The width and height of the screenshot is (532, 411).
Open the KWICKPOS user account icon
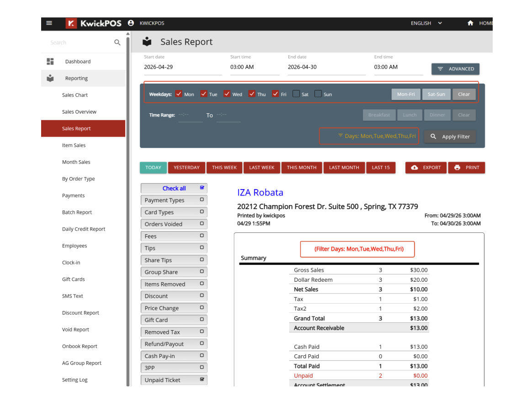(x=131, y=23)
